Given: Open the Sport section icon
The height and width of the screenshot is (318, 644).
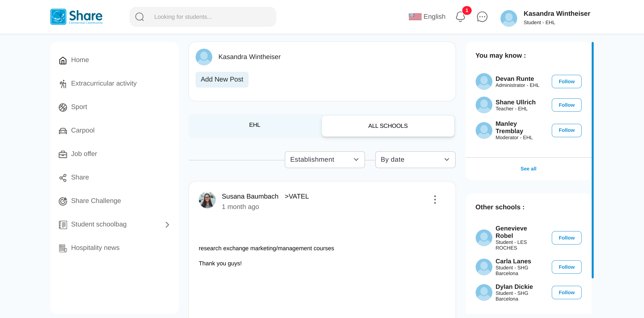Looking at the screenshot, I should click(63, 107).
